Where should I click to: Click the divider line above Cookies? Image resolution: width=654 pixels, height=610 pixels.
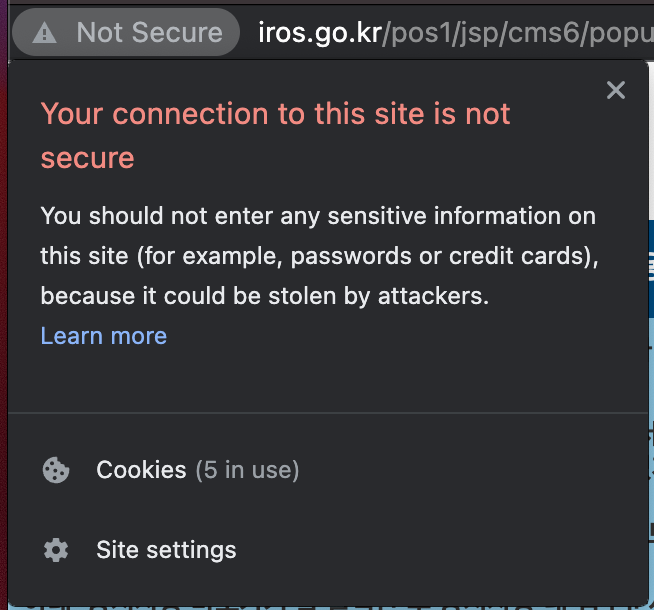point(328,412)
